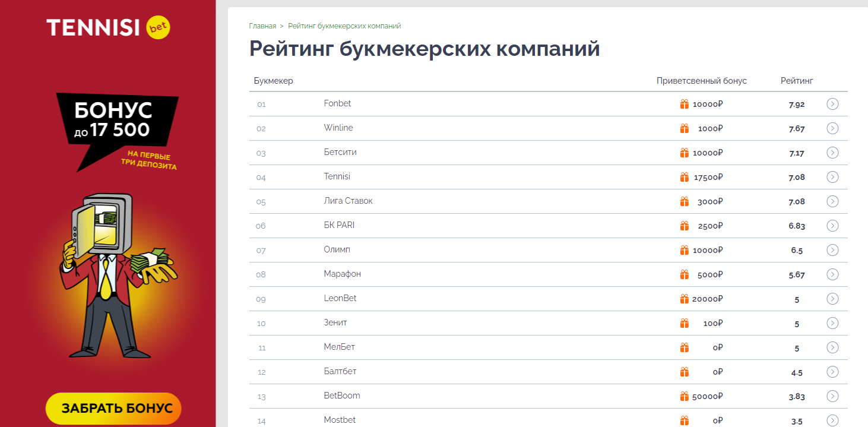Screen dimensions: 868x427
Task: Click the gift icon for Tennisi 17500₽ bonus
Action: tap(685, 176)
